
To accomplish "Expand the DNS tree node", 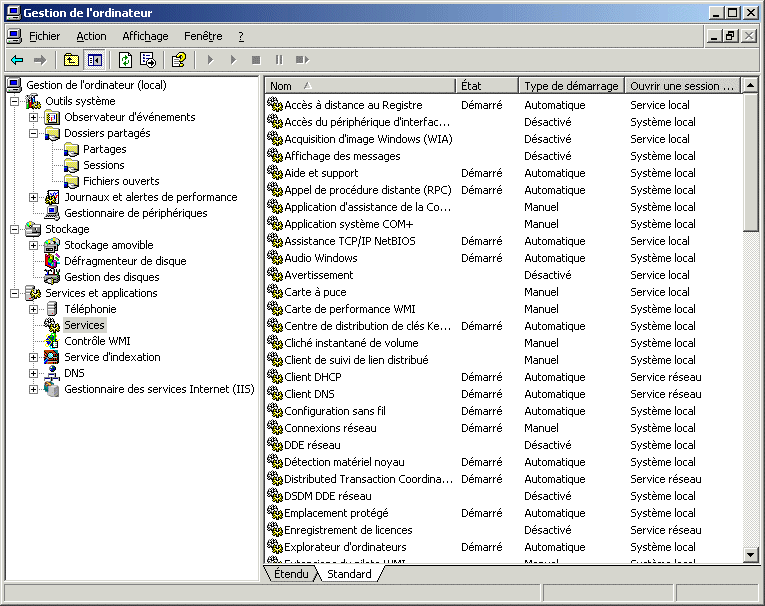I will tap(34, 373).
